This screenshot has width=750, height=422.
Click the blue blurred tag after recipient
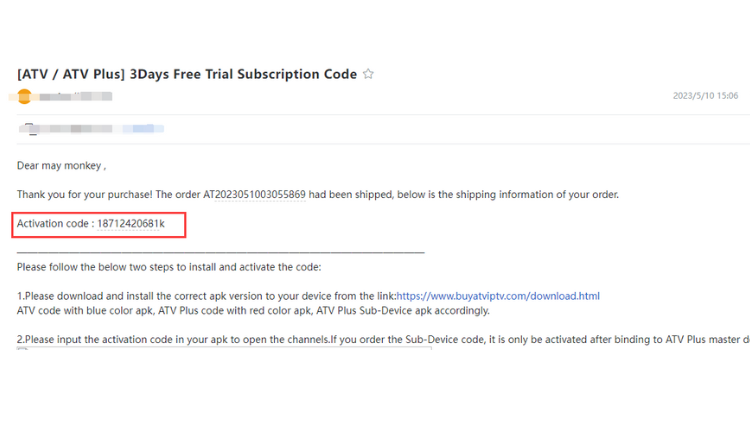[x=143, y=128]
